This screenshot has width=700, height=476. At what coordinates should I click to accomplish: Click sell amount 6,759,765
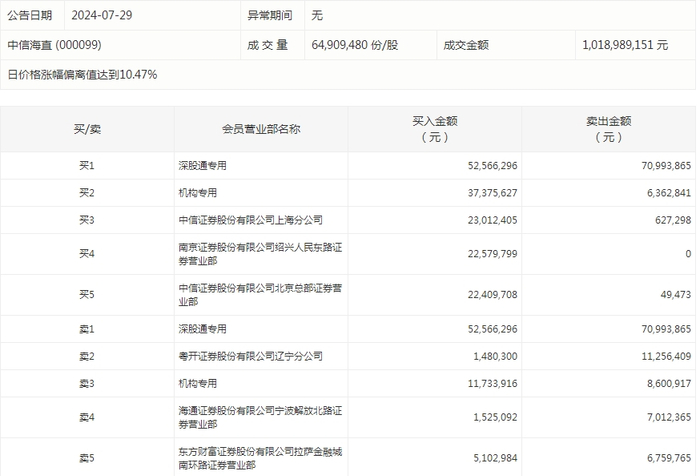click(x=669, y=458)
